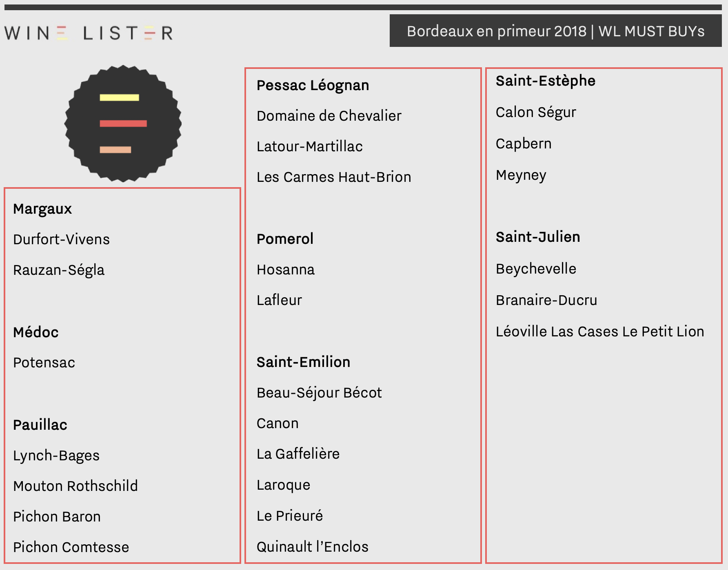Click Mouton Rothschild in Pauillac list

tap(75, 486)
